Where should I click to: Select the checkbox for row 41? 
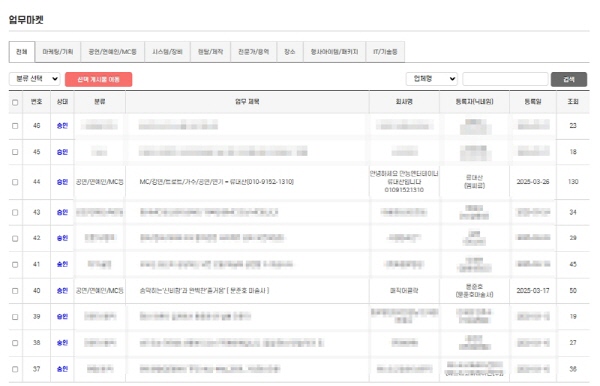[x=15, y=264]
